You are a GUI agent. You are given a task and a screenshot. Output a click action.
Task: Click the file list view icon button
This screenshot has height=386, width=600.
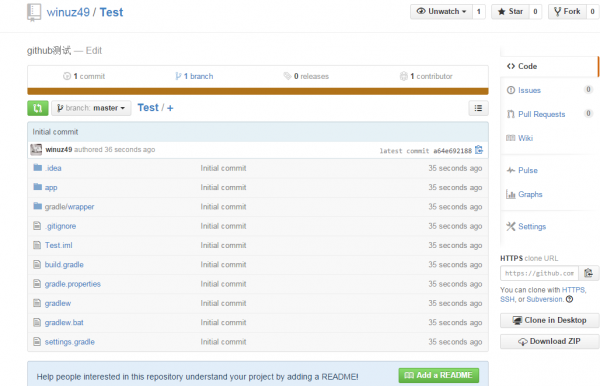point(478,108)
